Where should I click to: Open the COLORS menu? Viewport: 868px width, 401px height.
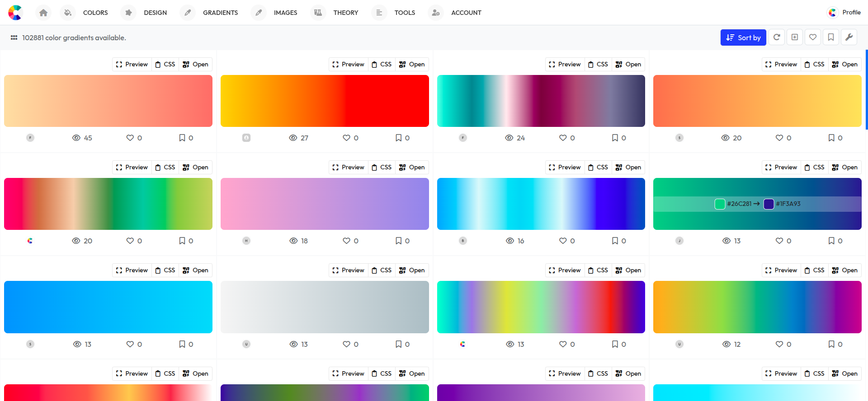(x=95, y=13)
